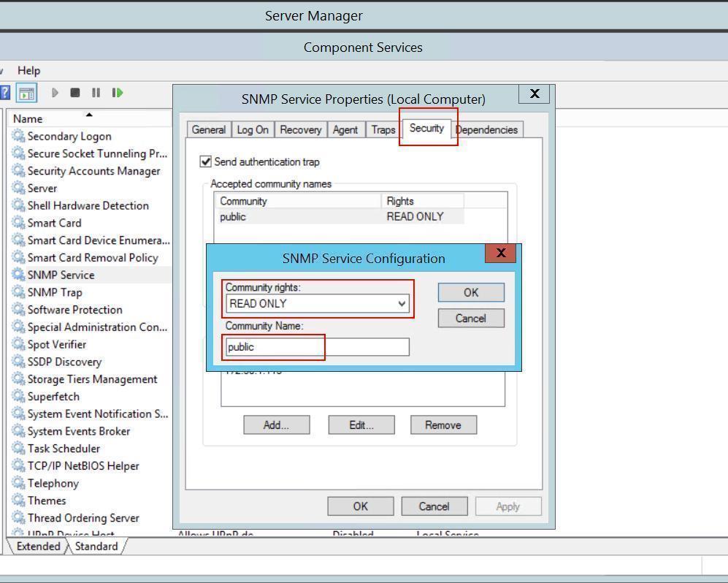Switch to the Dependencies tab

click(488, 129)
